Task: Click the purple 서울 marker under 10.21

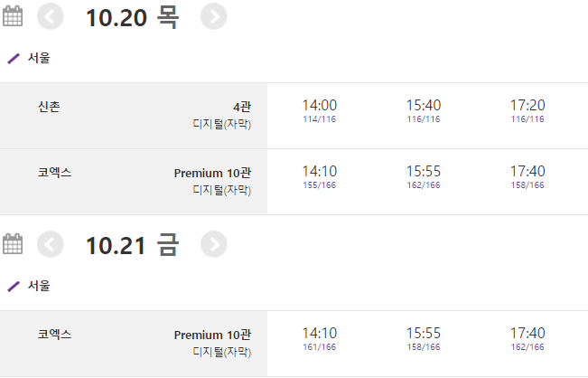Action: 14,286
